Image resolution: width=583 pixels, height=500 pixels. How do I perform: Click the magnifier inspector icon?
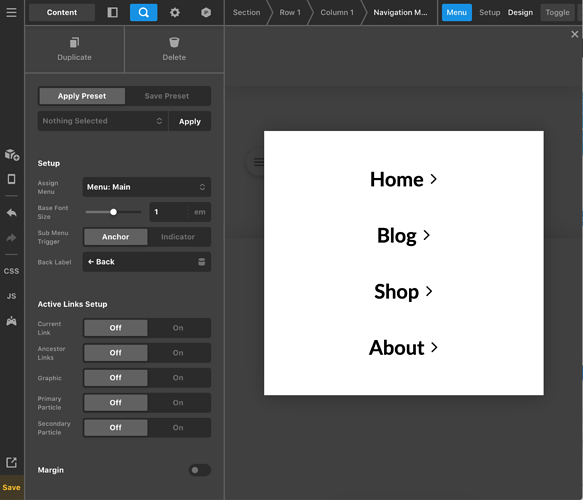click(x=144, y=12)
